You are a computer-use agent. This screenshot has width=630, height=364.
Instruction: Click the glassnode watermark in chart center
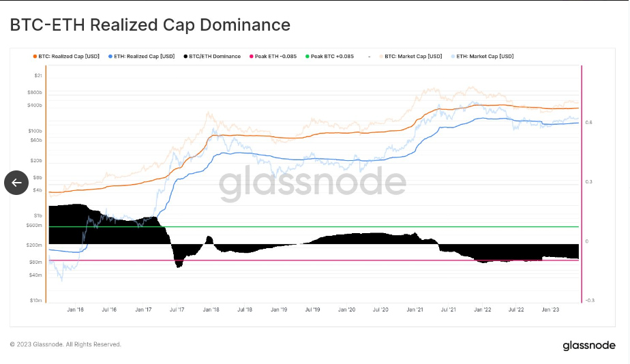point(312,182)
